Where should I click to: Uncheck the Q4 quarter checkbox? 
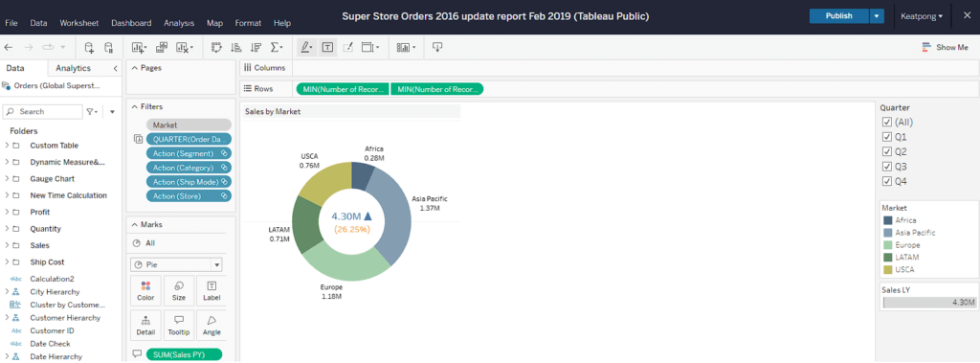pyautogui.click(x=886, y=182)
